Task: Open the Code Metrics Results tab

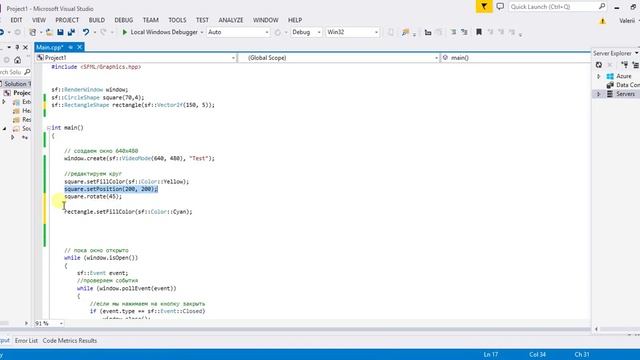Action: 70,340
